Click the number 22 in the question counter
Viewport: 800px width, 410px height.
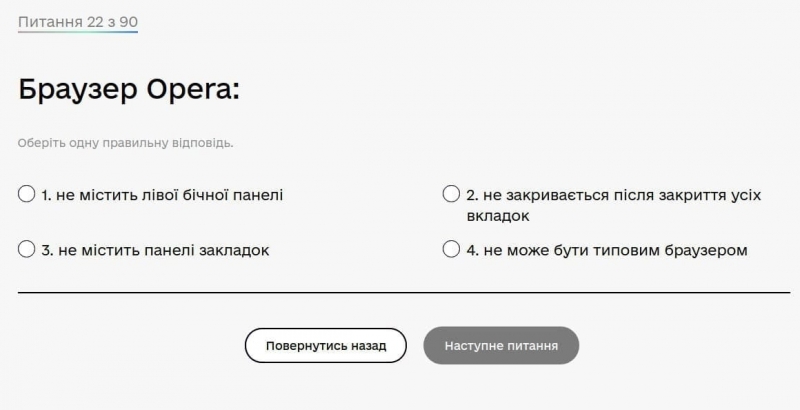coord(93,21)
